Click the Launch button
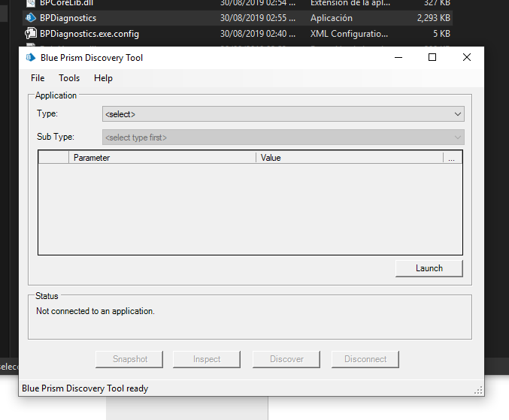 [x=429, y=268]
